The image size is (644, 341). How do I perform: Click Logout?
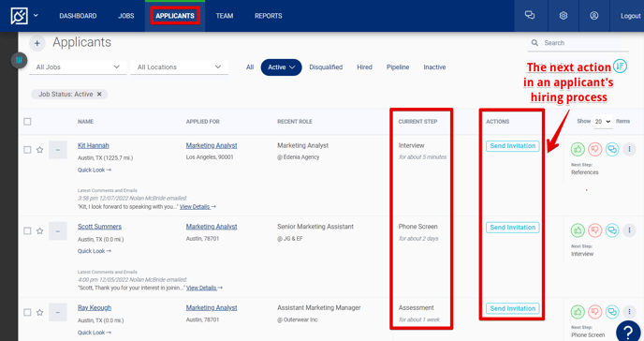point(631,16)
